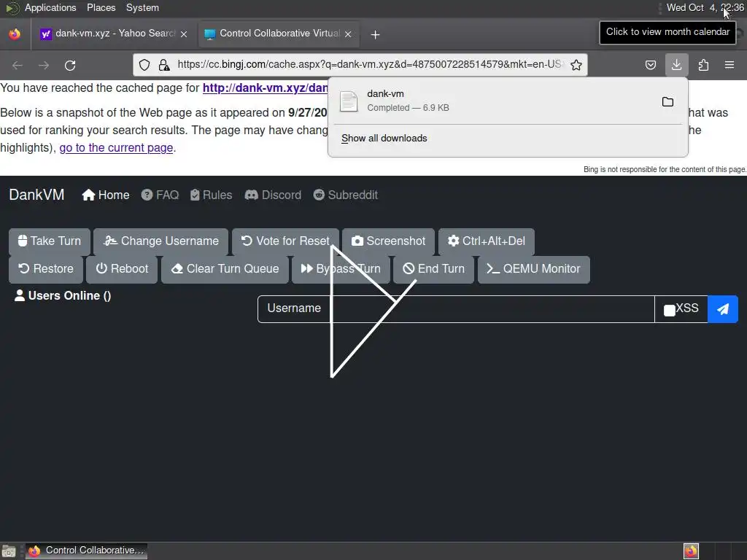Click the Restore button
The height and width of the screenshot is (560, 747).
click(46, 269)
